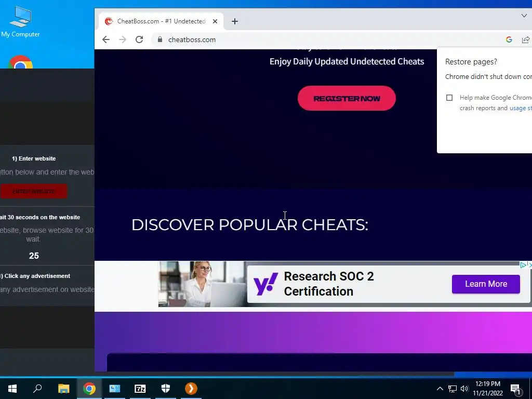Open the AdChoices icon on ad
This screenshot has height=399, width=532.
click(523, 264)
